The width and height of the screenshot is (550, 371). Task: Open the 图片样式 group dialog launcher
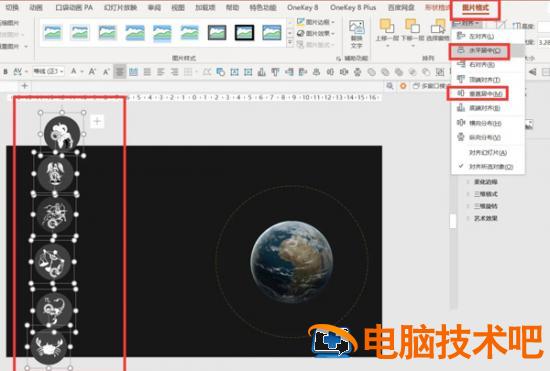(x=338, y=59)
